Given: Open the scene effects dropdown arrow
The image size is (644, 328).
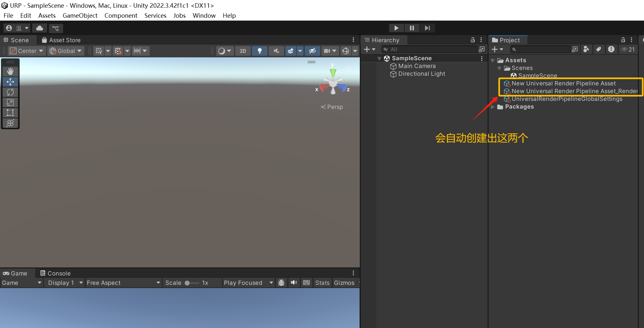Looking at the screenshot, I should [300, 51].
